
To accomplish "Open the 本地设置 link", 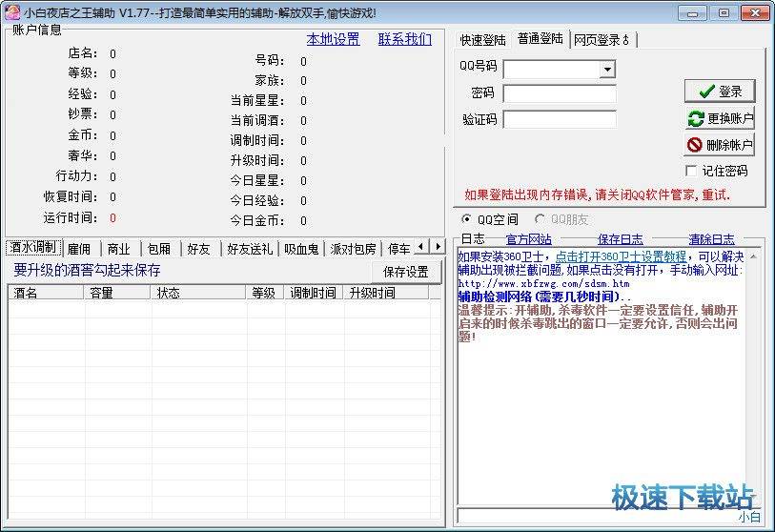I will tap(333, 39).
